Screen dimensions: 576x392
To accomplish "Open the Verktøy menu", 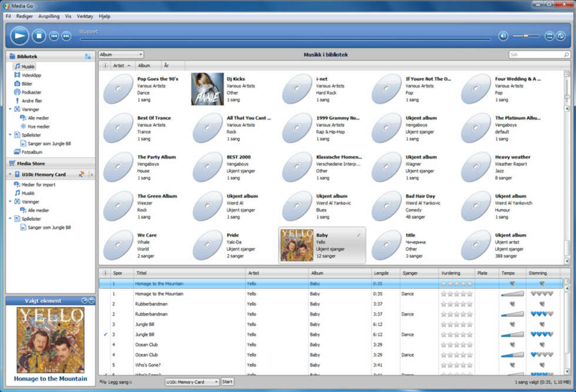I will (85, 16).
